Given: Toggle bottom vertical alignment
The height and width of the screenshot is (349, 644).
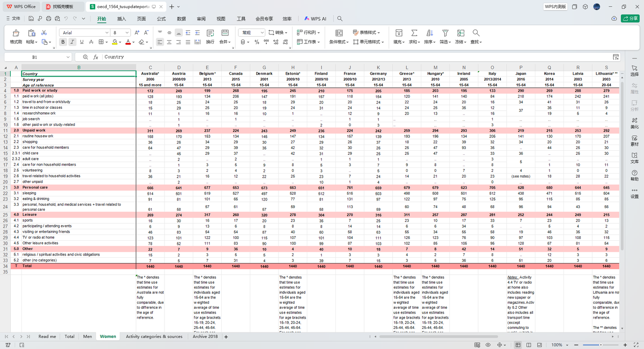Looking at the screenshot, I should click(178, 33).
